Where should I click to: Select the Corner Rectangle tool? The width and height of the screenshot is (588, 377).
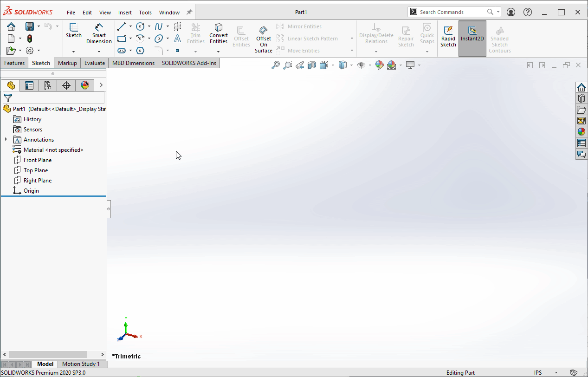tap(122, 39)
